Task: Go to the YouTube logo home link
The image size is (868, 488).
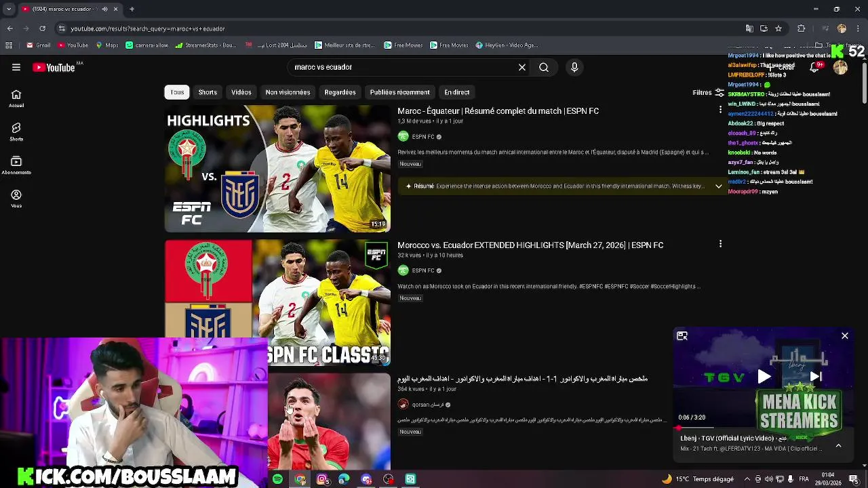Action: 54,67
